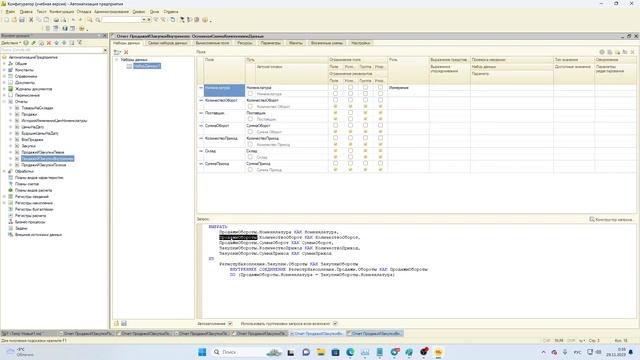The image size is (640, 360).
Task: Toggle use query groupings if possible checkbox
Action: pos(335,324)
